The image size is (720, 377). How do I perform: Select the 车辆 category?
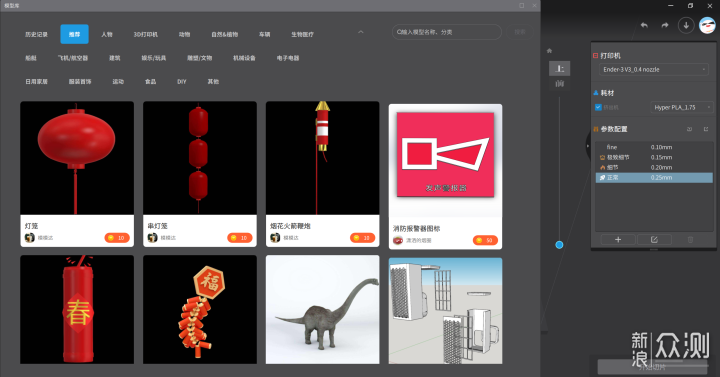point(264,34)
